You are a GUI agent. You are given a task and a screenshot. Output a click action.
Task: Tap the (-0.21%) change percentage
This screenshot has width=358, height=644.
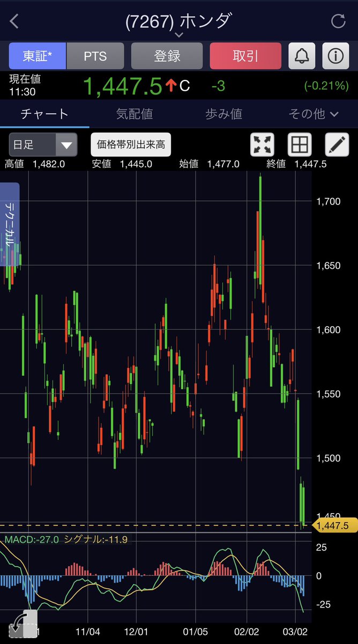(326, 86)
